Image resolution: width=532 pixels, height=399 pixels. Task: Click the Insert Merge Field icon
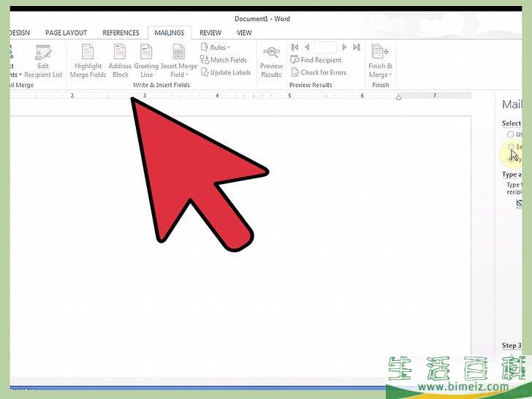click(179, 52)
